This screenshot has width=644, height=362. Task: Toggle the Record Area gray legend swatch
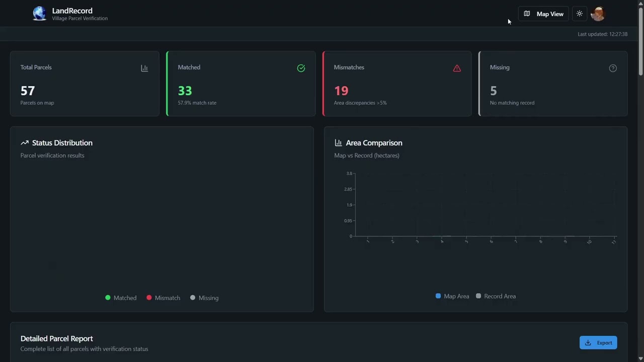tap(478, 296)
